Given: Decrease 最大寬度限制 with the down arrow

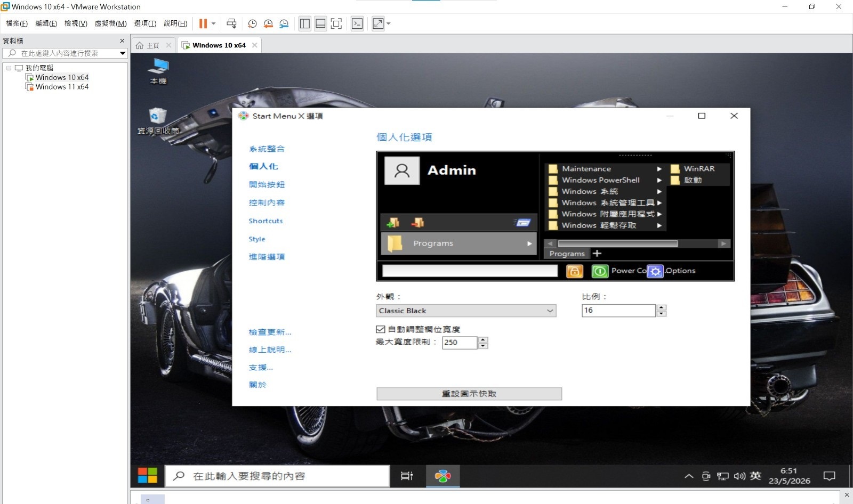Looking at the screenshot, I should pyautogui.click(x=483, y=346).
